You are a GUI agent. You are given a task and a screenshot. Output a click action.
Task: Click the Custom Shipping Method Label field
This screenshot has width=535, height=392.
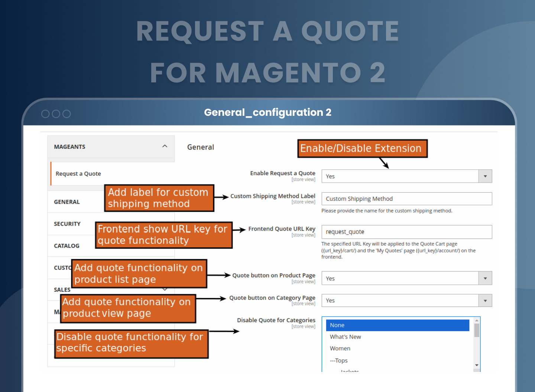[x=406, y=199]
